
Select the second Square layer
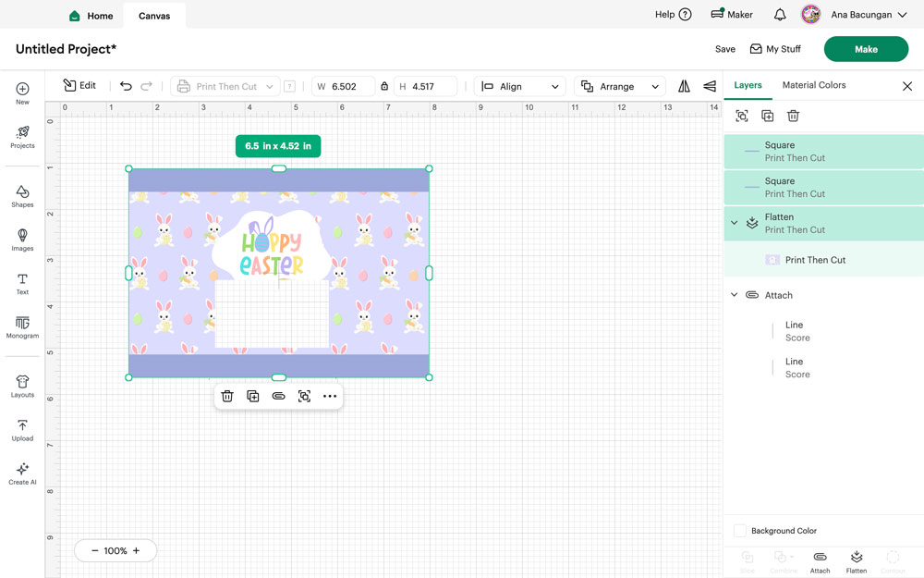pos(824,188)
